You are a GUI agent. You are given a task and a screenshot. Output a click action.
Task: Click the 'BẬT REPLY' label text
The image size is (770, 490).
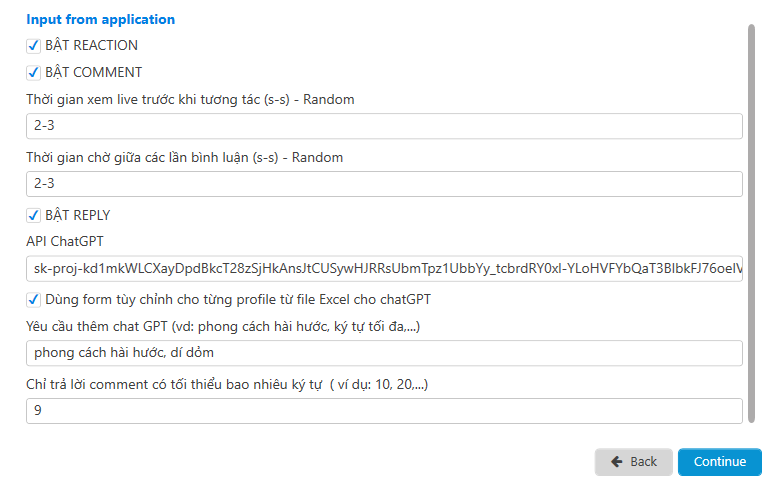click(x=78, y=215)
